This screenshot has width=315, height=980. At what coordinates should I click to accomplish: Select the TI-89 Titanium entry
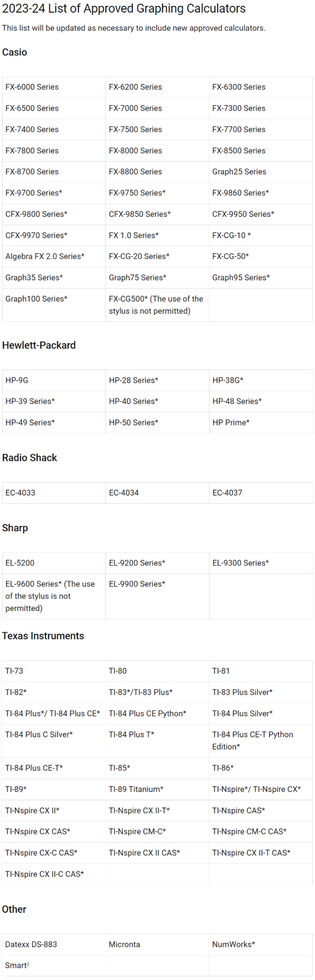(x=157, y=790)
